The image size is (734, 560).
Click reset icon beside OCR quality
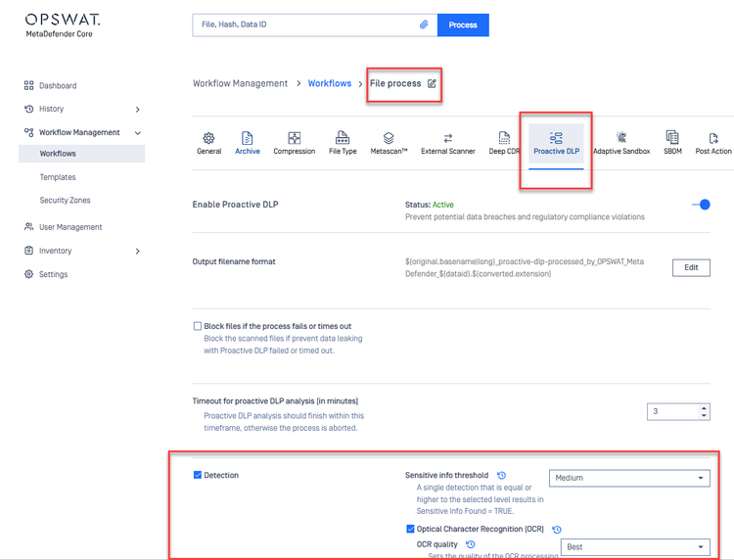coord(471,544)
